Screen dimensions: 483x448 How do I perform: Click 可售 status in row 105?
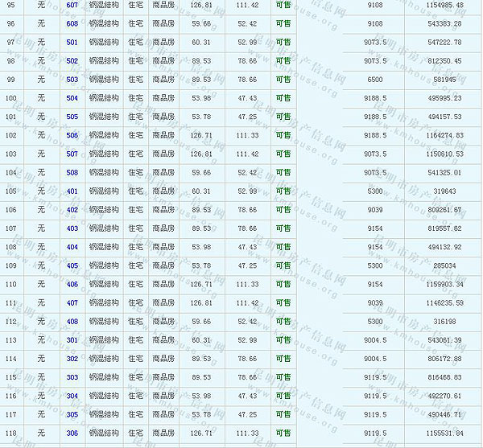(283, 191)
